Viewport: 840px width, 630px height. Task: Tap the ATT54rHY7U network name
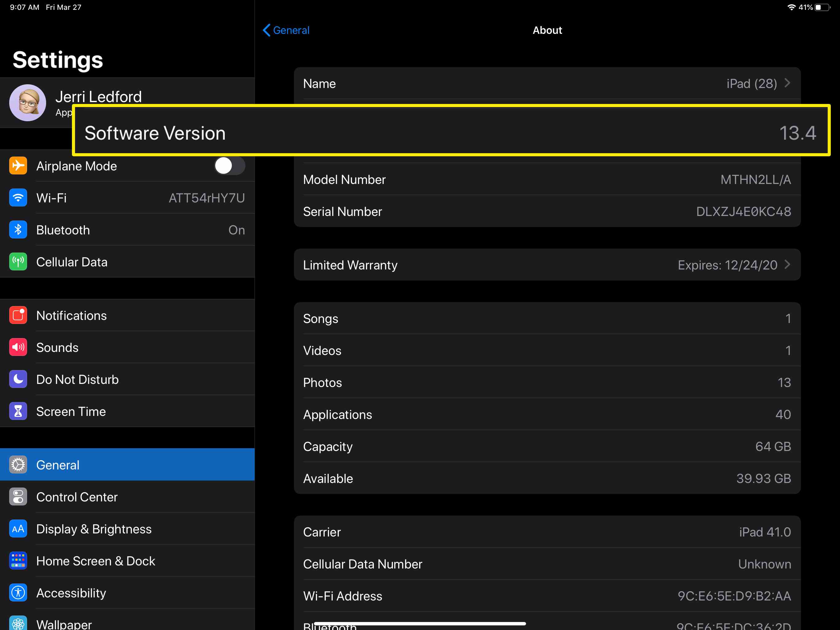(207, 197)
